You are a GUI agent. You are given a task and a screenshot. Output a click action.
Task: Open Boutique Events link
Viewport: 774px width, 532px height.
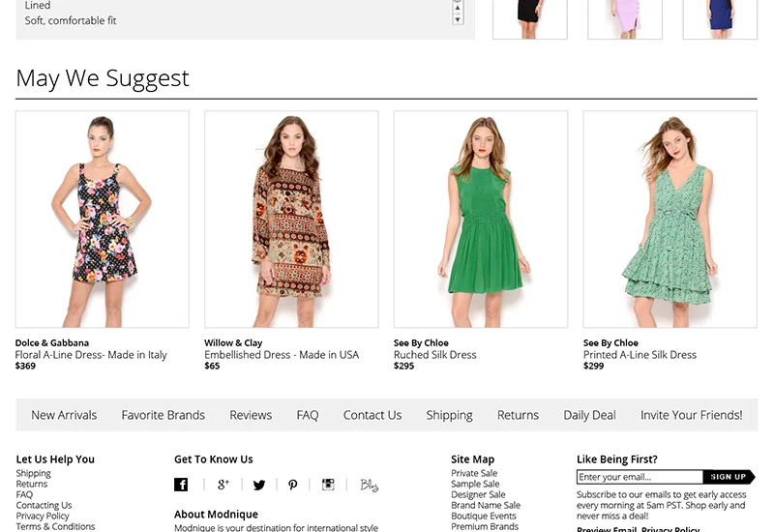[x=484, y=516]
